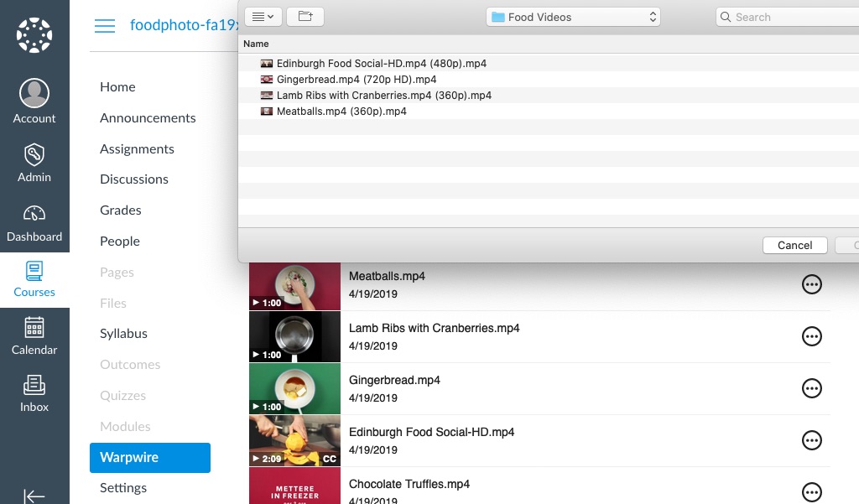Open the view options dropdown in the dialog

(263, 16)
